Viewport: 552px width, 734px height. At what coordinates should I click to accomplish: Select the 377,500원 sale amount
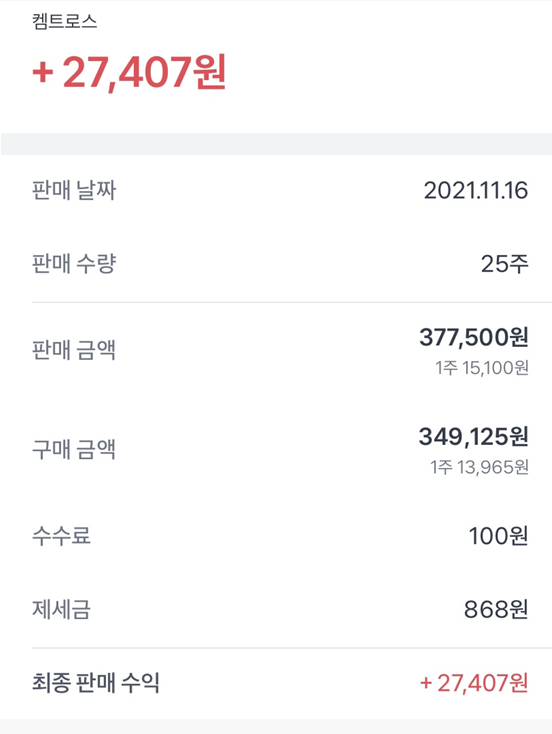[474, 337]
